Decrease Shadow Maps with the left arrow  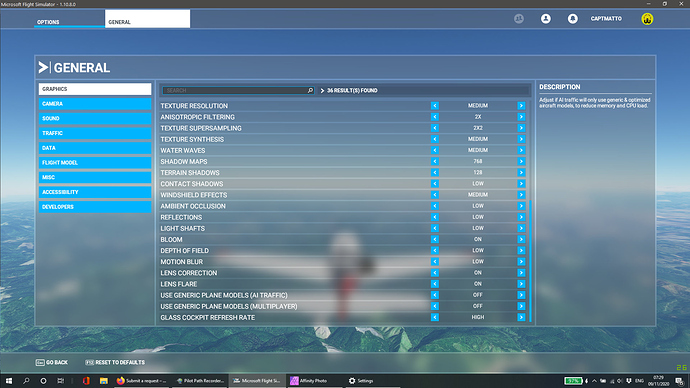435,161
